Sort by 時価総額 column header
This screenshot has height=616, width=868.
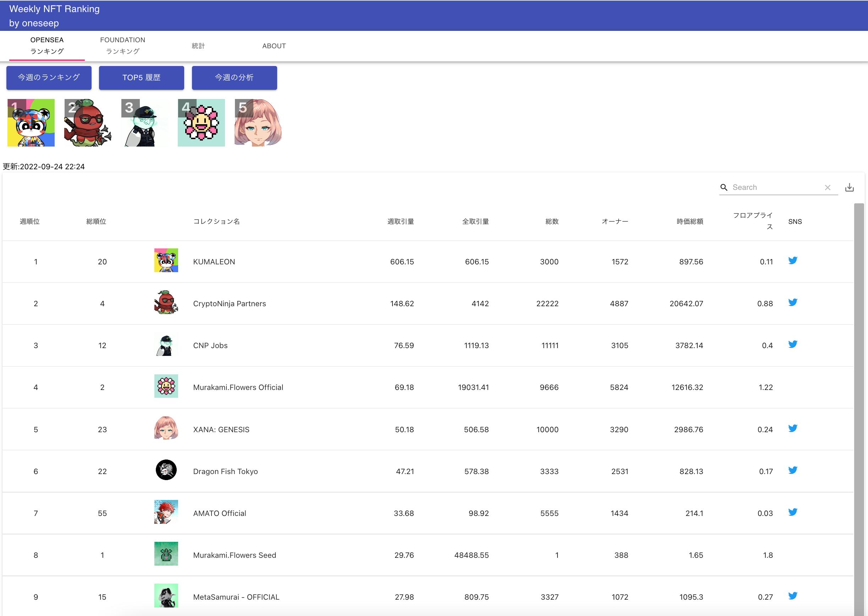coord(690,221)
